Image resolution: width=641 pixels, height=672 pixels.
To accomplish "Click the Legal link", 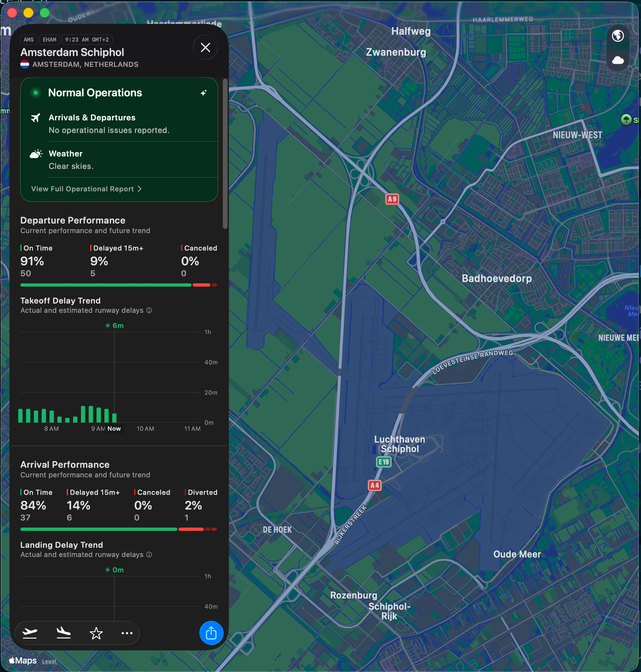I will (x=49, y=661).
